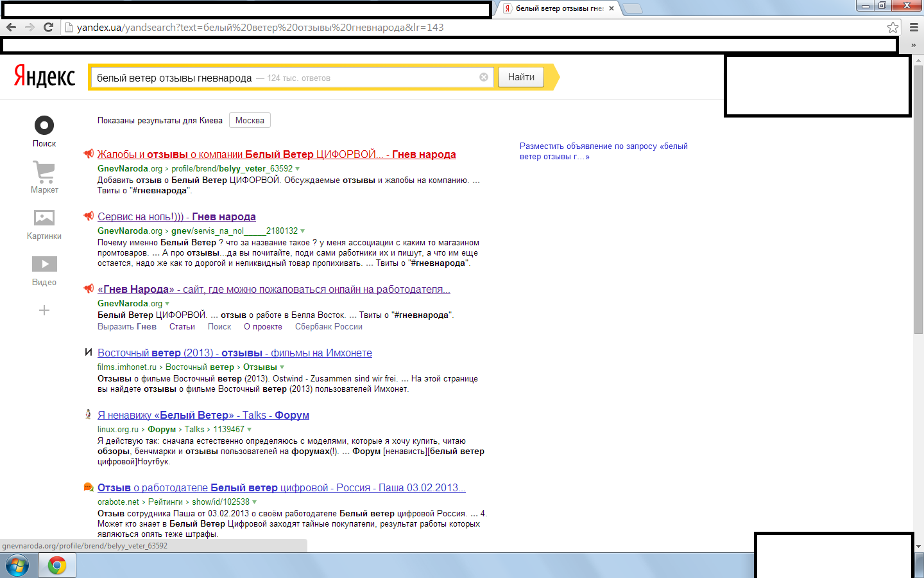924x578 pixels.
Task: Click Рейтинги breadcrumb in orabote result
Action: click(166, 502)
